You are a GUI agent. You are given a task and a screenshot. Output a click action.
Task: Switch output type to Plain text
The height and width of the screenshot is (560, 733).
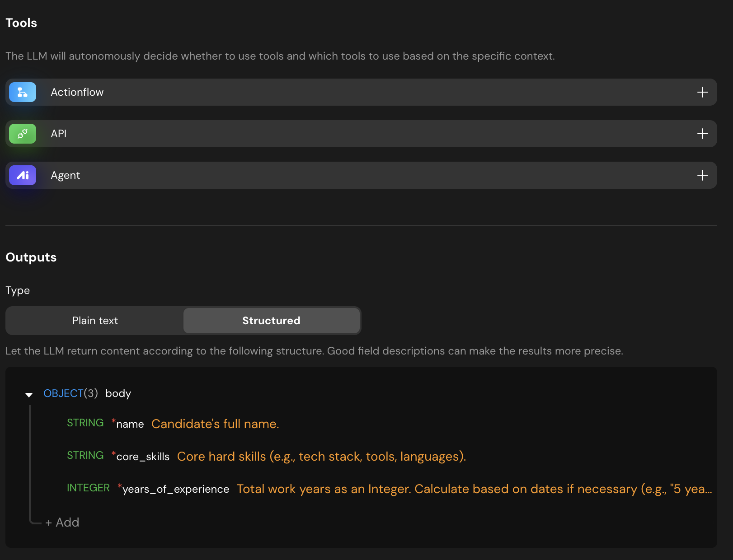[x=95, y=321]
